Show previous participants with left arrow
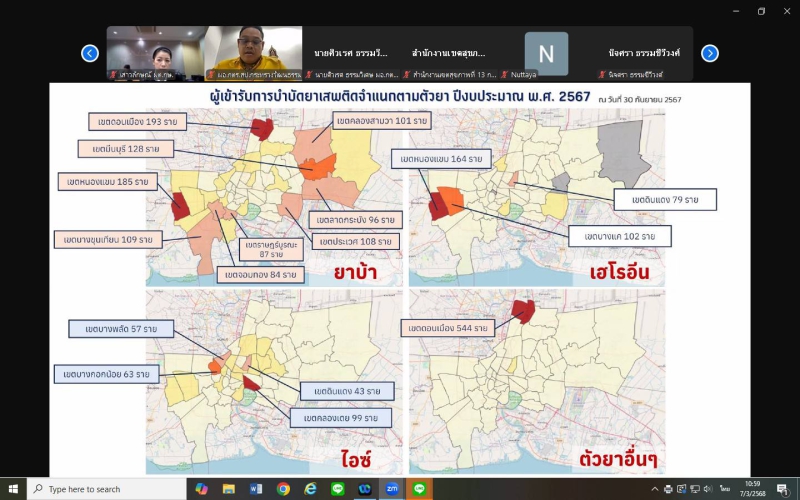The image size is (800, 500). pyautogui.click(x=90, y=53)
